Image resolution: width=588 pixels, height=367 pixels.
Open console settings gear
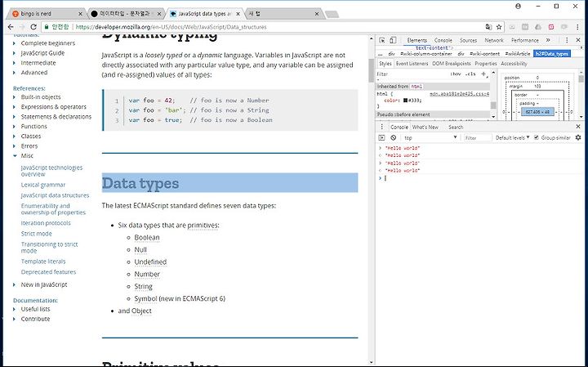pos(578,137)
